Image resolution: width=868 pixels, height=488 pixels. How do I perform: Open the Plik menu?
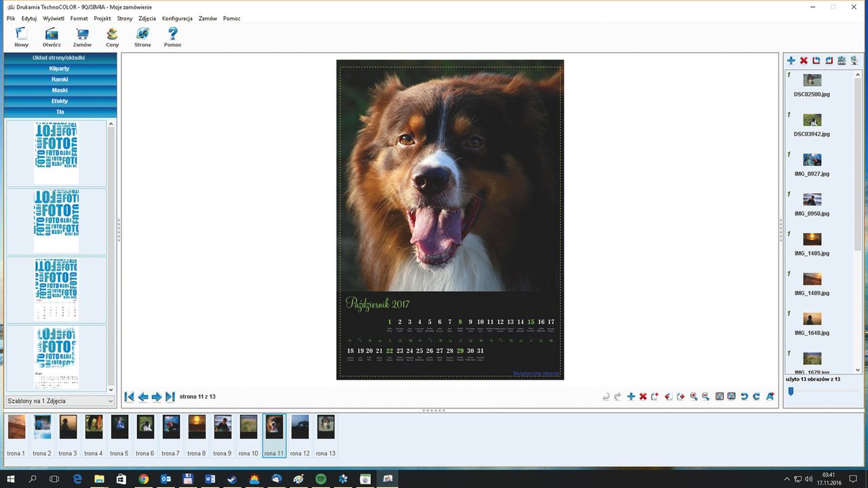[x=11, y=18]
